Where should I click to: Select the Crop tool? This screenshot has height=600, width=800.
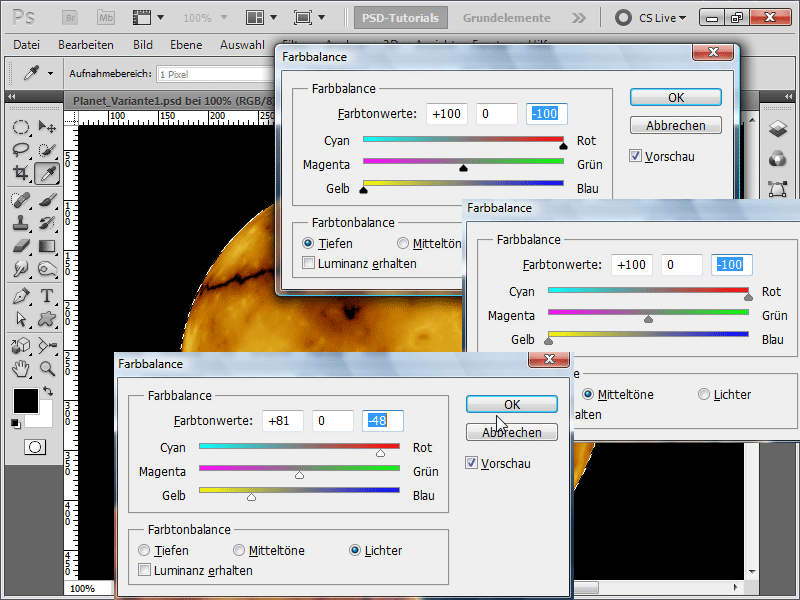click(x=20, y=173)
